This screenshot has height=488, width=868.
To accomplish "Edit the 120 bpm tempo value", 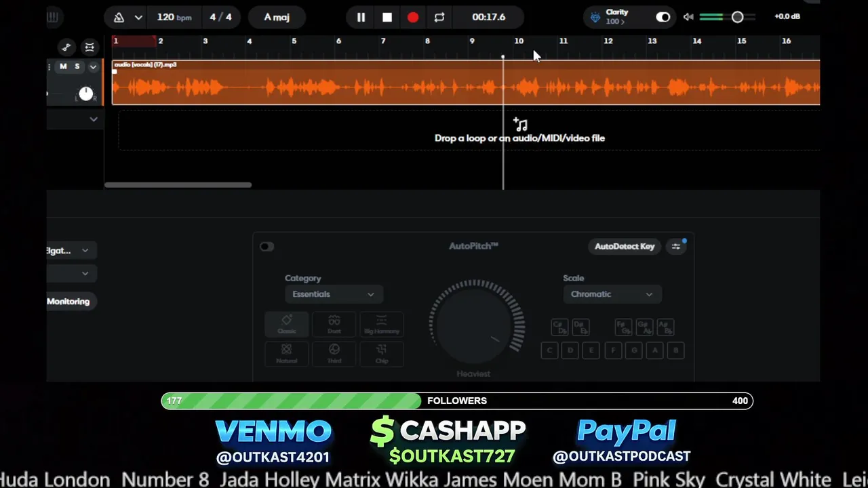I will click(x=174, y=17).
